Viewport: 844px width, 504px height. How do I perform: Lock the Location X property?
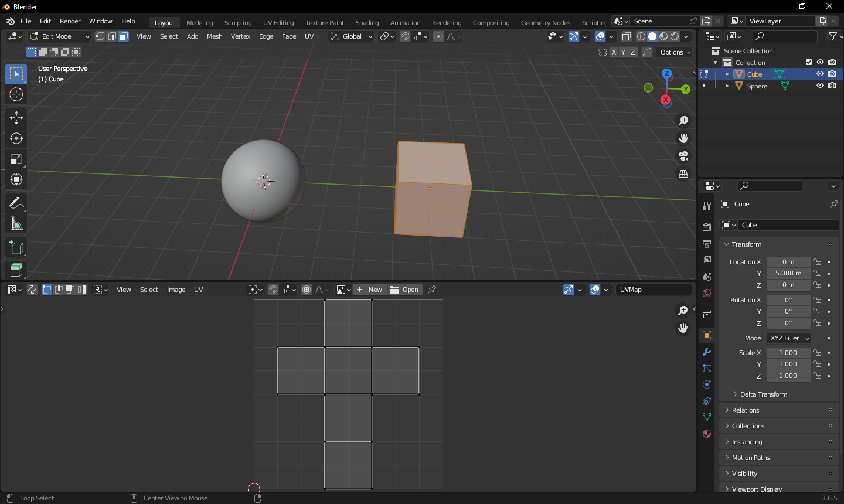tap(817, 262)
